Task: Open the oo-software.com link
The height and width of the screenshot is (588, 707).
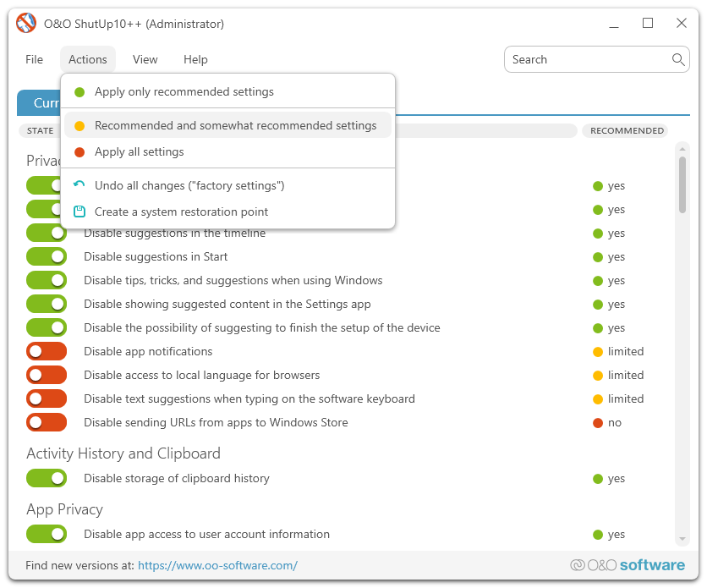Action: point(217,565)
